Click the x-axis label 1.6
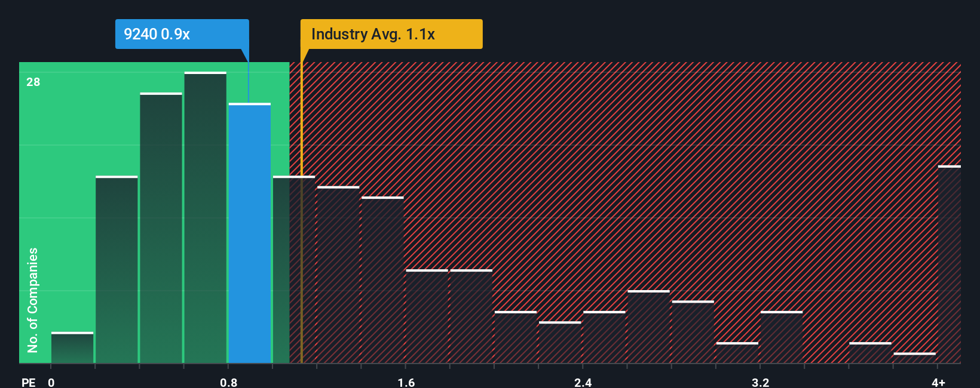 [406, 382]
